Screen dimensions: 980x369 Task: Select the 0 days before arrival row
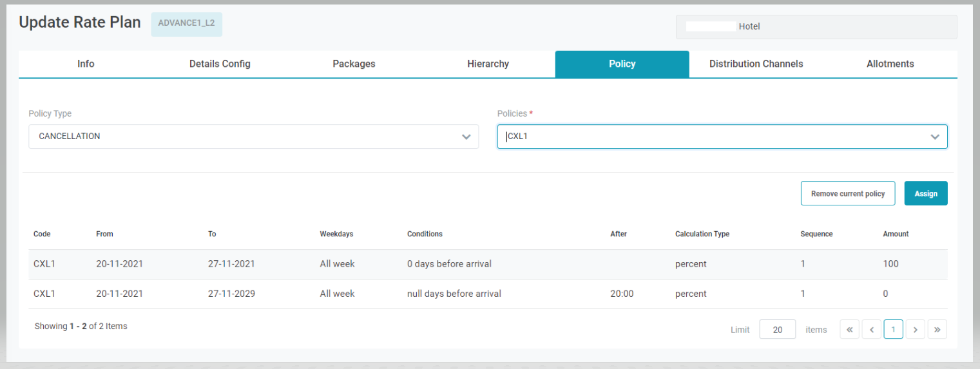click(x=483, y=264)
